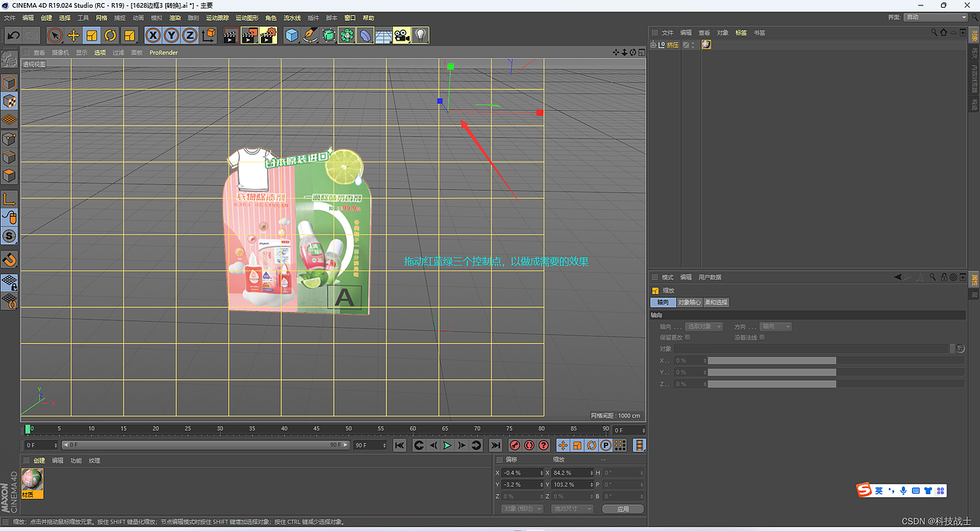
Task: Open the 渲染 menu
Action: click(175, 17)
